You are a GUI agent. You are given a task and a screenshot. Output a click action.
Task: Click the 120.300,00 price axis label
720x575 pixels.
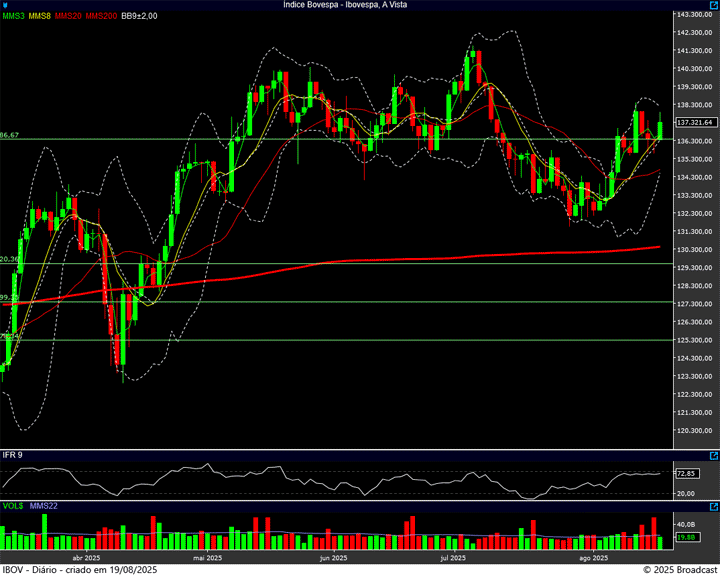[x=694, y=431]
